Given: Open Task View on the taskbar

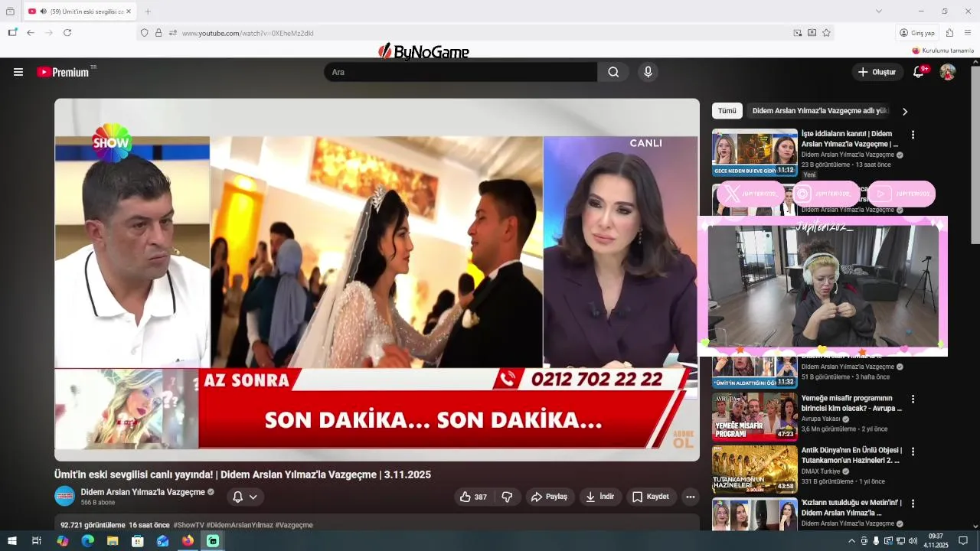Looking at the screenshot, I should [36, 541].
